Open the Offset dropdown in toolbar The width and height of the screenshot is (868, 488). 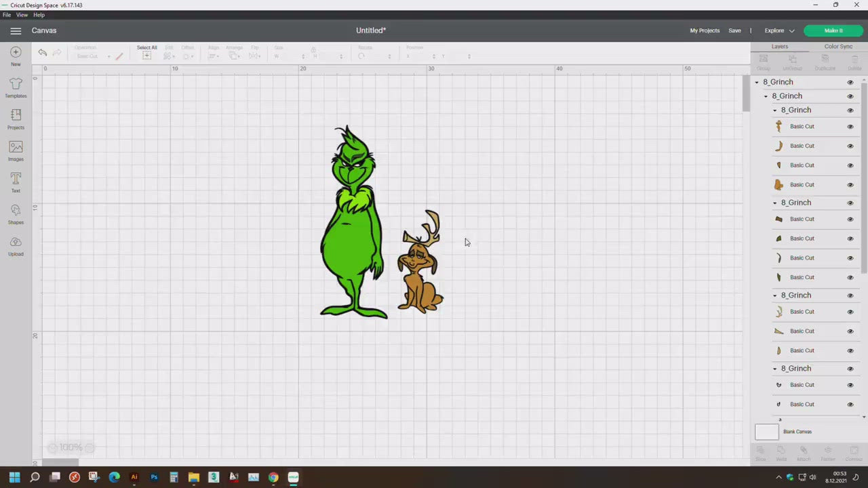coord(187,56)
